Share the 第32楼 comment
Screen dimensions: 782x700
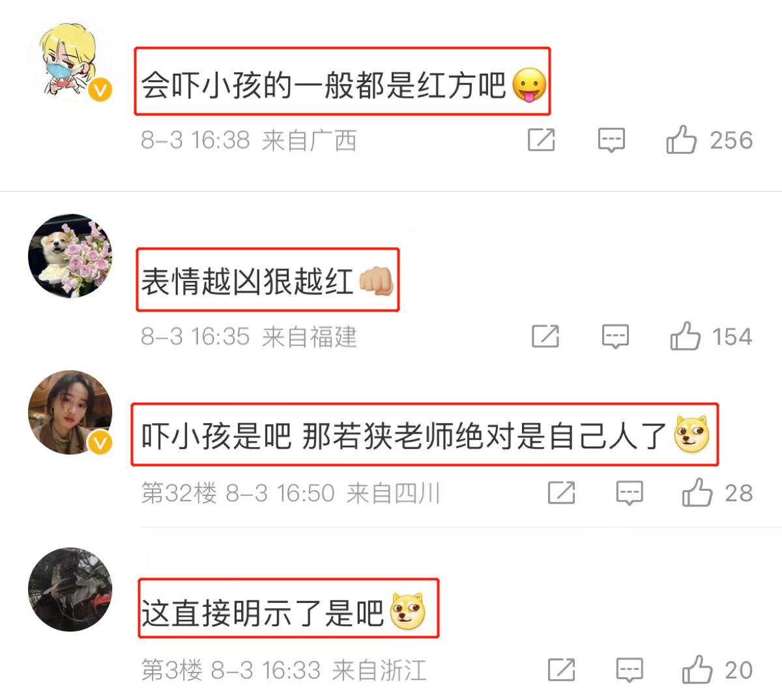click(561, 493)
